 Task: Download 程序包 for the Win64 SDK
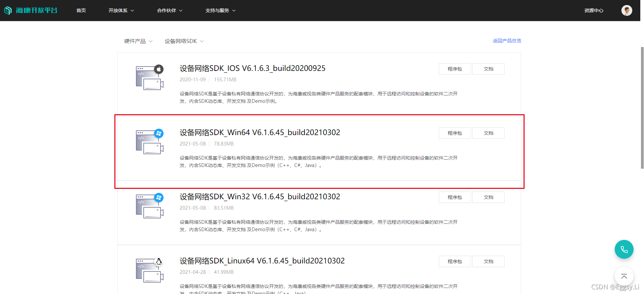pyautogui.click(x=455, y=133)
